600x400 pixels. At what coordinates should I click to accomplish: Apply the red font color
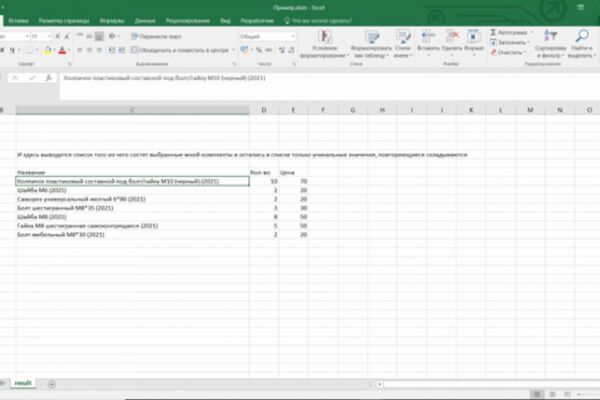point(62,50)
